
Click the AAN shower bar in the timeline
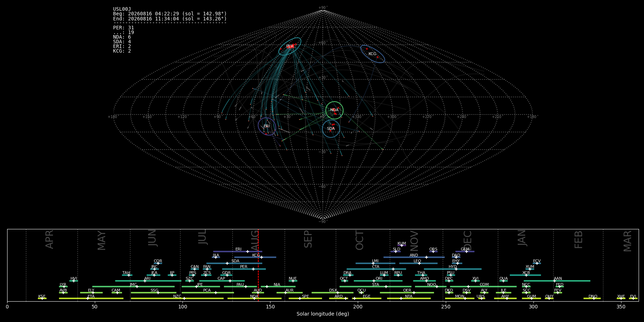pos(557,281)
